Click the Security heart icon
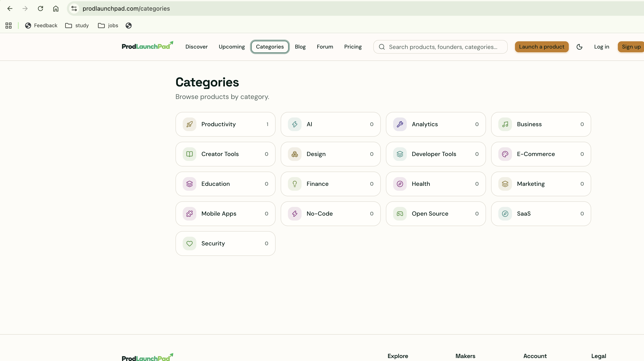Screen dimensions: 644x361 190,243
